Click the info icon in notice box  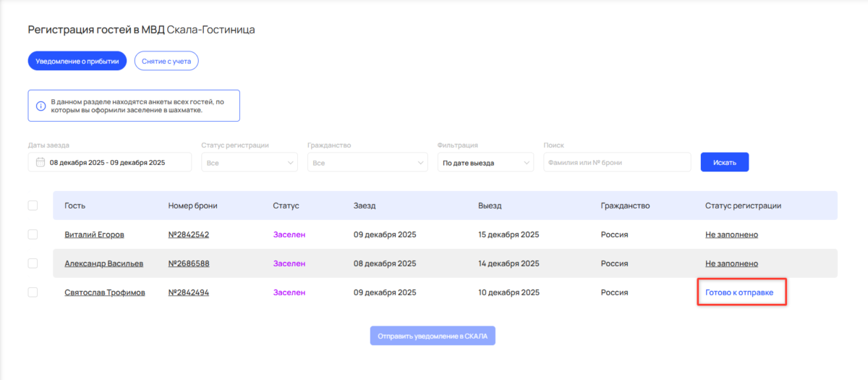(41, 106)
